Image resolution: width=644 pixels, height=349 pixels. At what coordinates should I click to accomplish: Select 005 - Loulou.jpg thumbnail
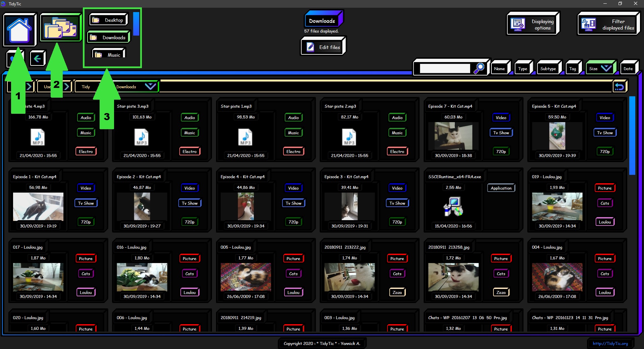point(246,277)
